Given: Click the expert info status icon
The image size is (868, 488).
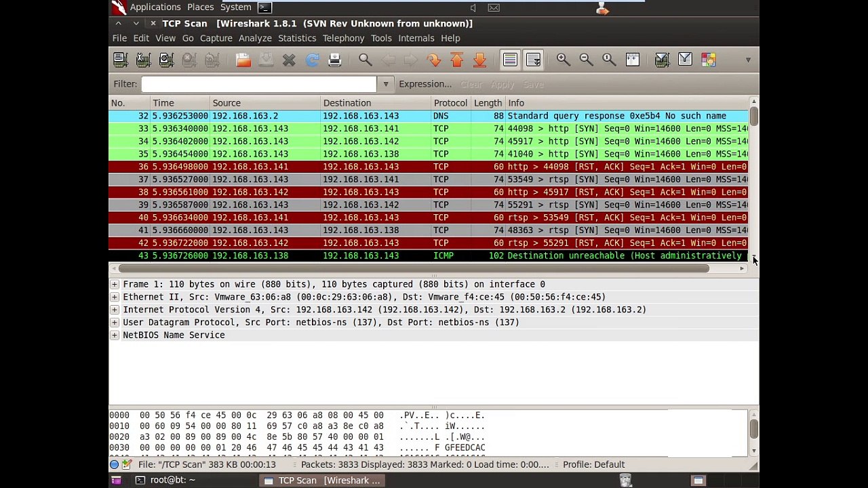Looking at the screenshot, I should coord(114,464).
